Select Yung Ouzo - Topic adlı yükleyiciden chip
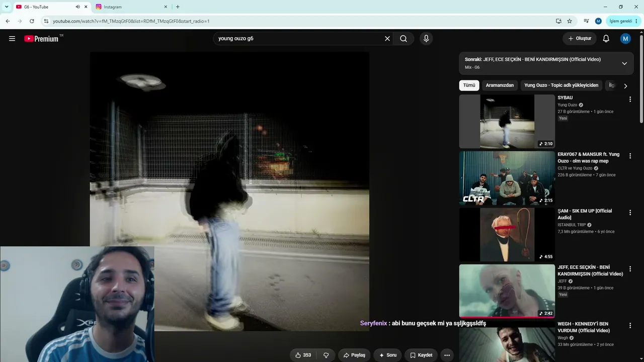This screenshot has height=362, width=644. (x=561, y=85)
